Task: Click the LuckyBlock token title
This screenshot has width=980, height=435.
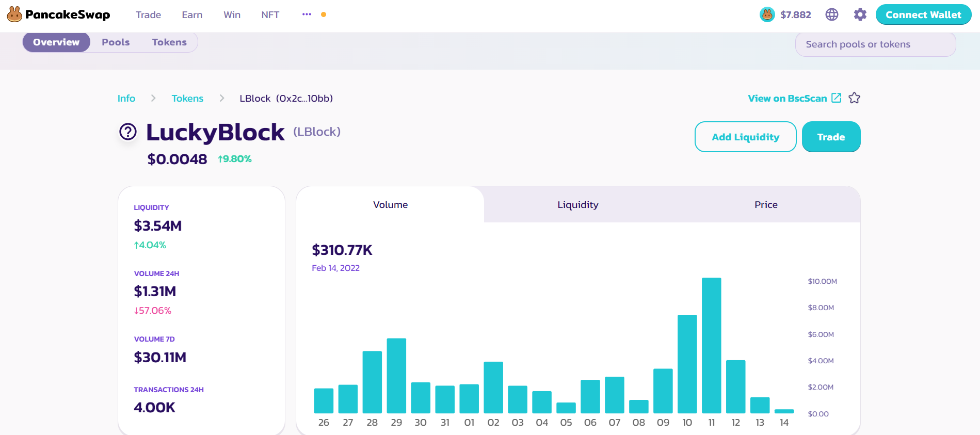Action: 215,132
